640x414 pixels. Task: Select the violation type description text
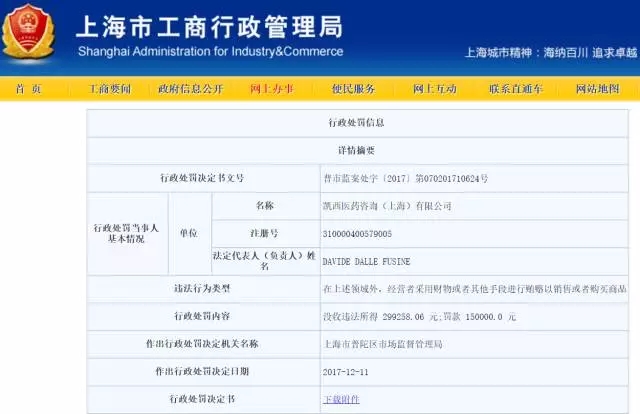click(475, 289)
